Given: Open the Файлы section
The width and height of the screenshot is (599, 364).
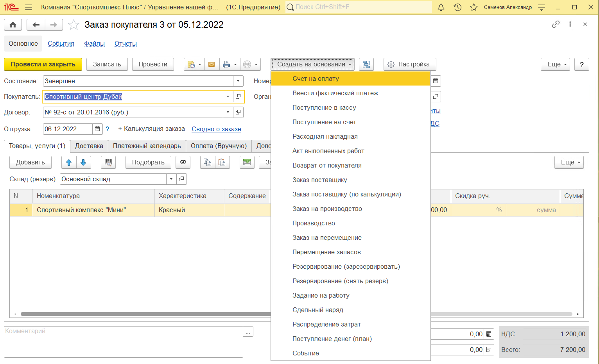Looking at the screenshot, I should pyautogui.click(x=94, y=43).
